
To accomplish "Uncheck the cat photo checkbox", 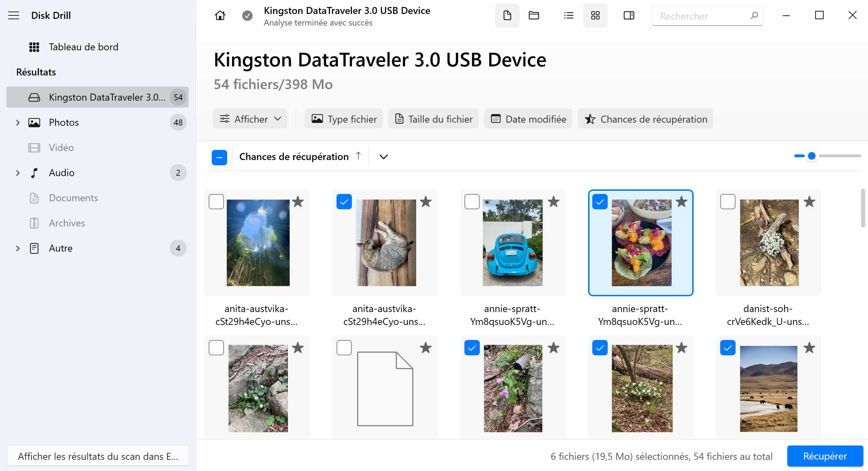I will pyautogui.click(x=344, y=202).
